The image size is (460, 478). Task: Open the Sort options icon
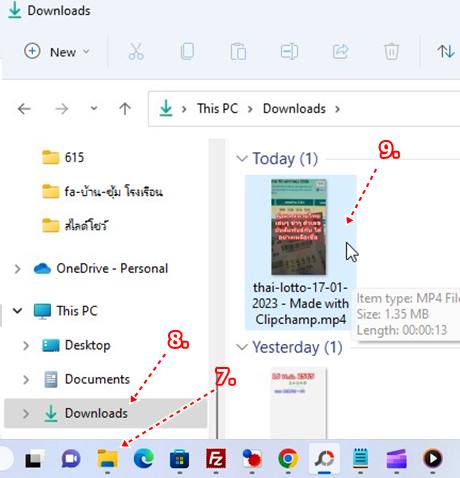(x=446, y=52)
